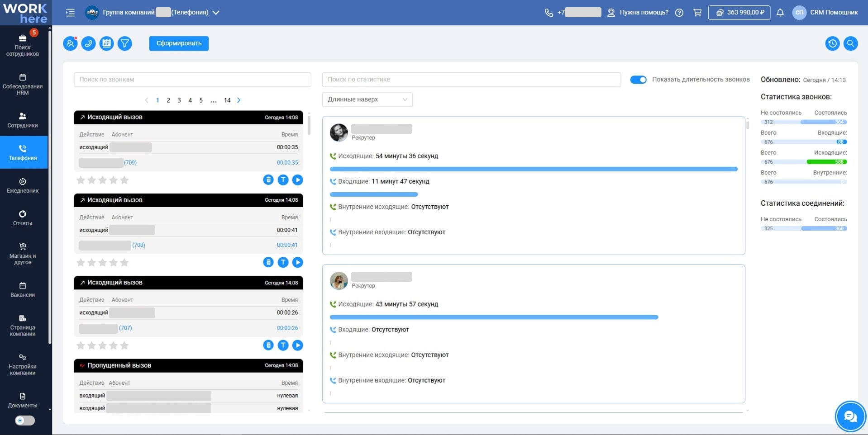The image size is (868, 435).
Task: Collapse the sidebar with the hamburger icon
Action: point(70,13)
